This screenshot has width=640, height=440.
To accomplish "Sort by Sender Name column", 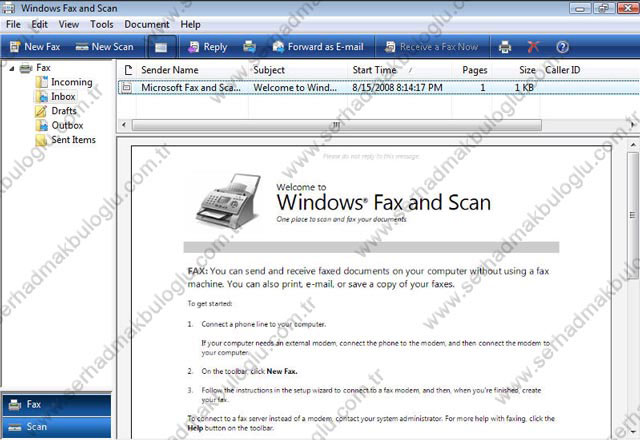I will (x=193, y=70).
